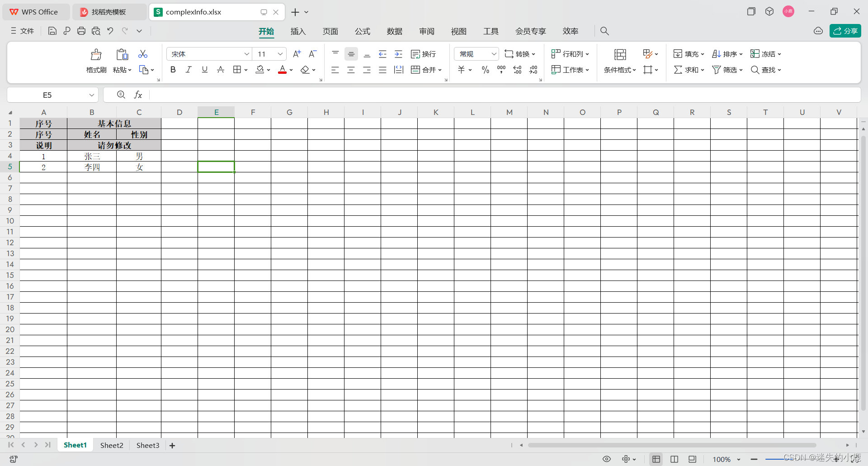Image resolution: width=868 pixels, height=466 pixels.
Task: Click the Format Painter brush icon
Action: click(96, 55)
